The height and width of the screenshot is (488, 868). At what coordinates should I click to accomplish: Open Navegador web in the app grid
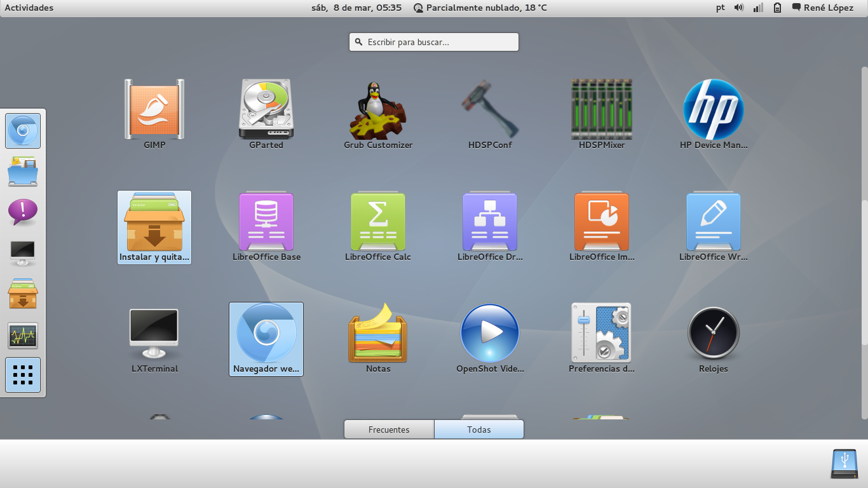(x=266, y=339)
